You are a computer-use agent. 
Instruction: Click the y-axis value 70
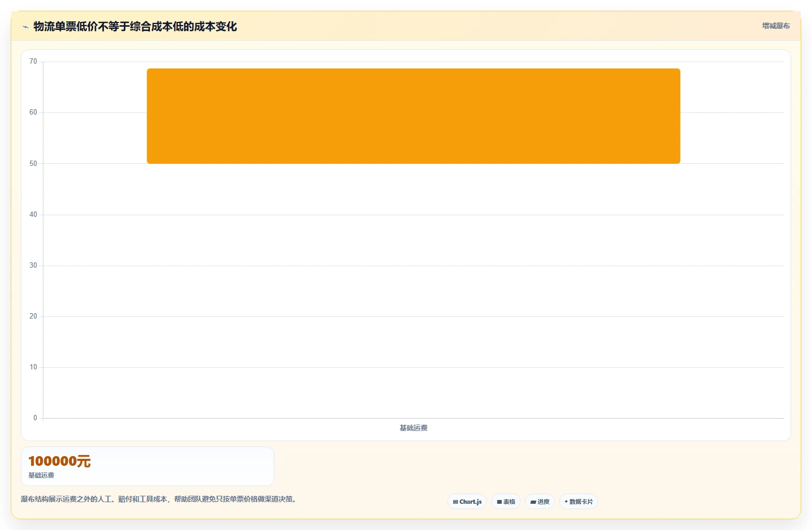point(33,62)
